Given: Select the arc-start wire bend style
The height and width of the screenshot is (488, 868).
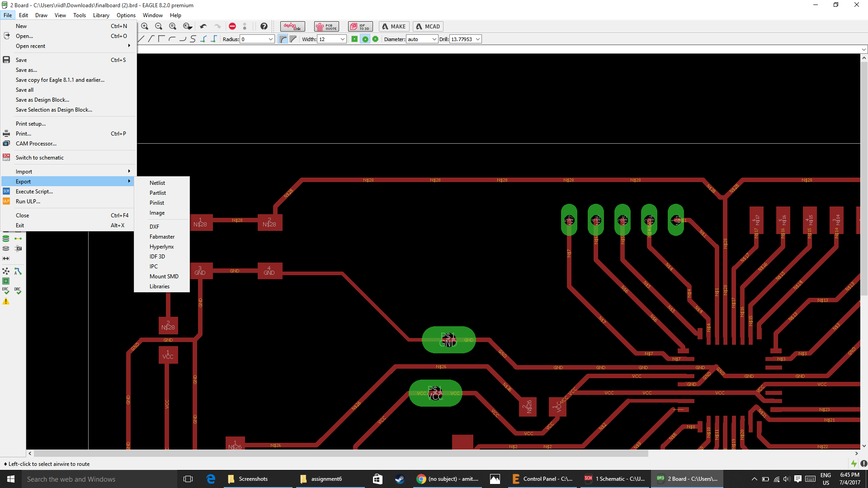Looking at the screenshot, I should coord(172,39).
